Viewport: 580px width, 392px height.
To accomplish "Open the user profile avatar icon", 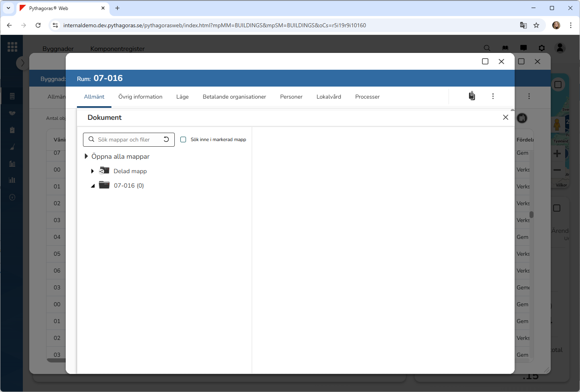I will tap(560, 48).
